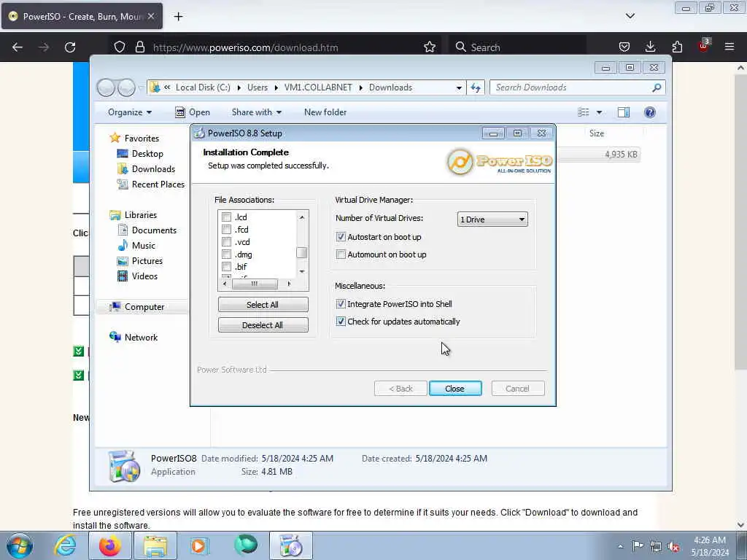Click the Size column header
Viewport: 747px width, 560px height.
(x=597, y=134)
